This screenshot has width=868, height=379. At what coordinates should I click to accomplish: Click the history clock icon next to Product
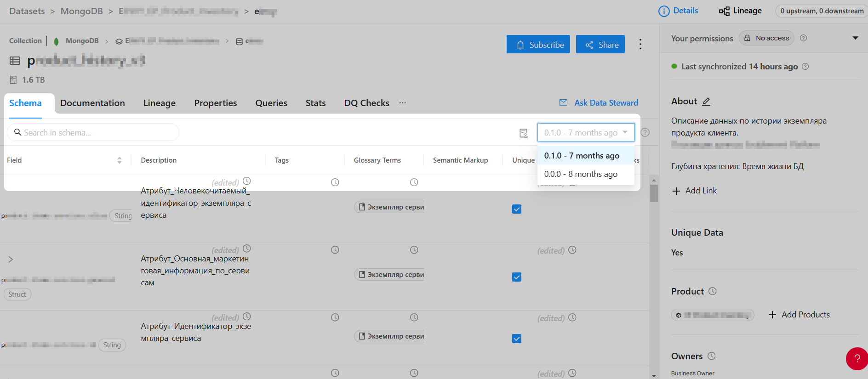pyautogui.click(x=713, y=291)
